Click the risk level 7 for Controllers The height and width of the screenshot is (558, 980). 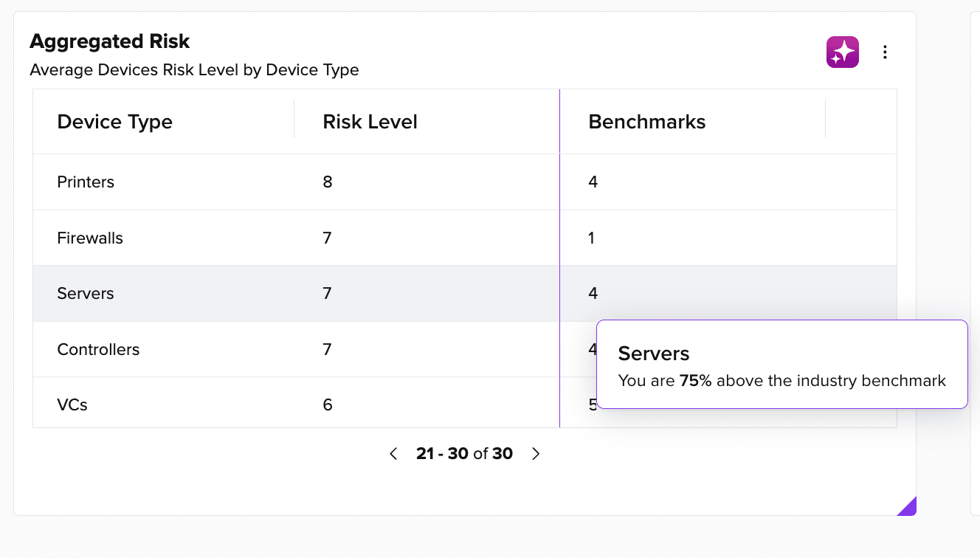click(x=327, y=349)
